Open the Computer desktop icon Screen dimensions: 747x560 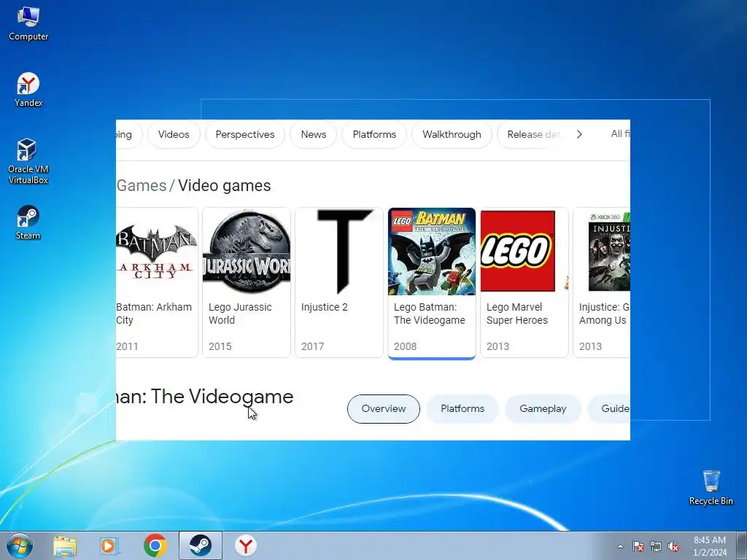[28, 24]
